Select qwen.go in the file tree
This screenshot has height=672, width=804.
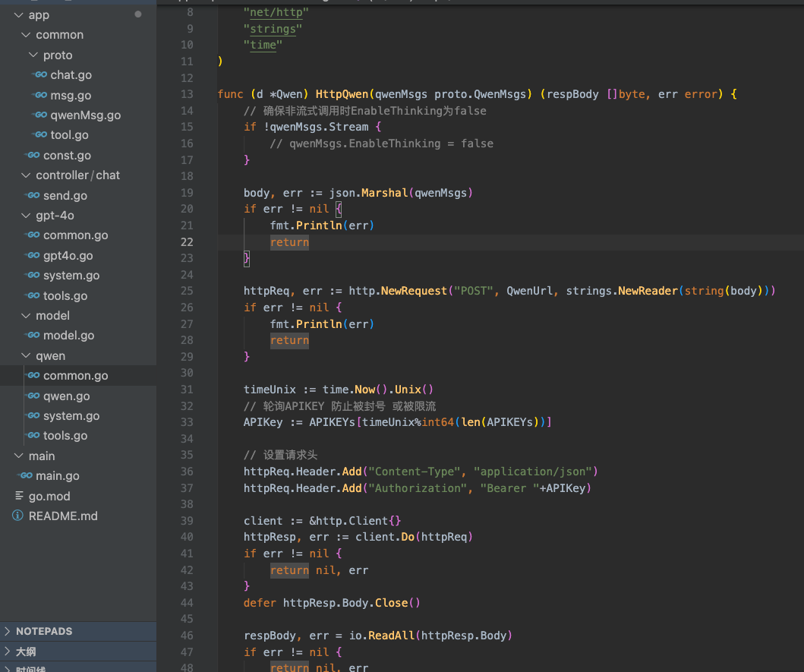[x=66, y=396]
